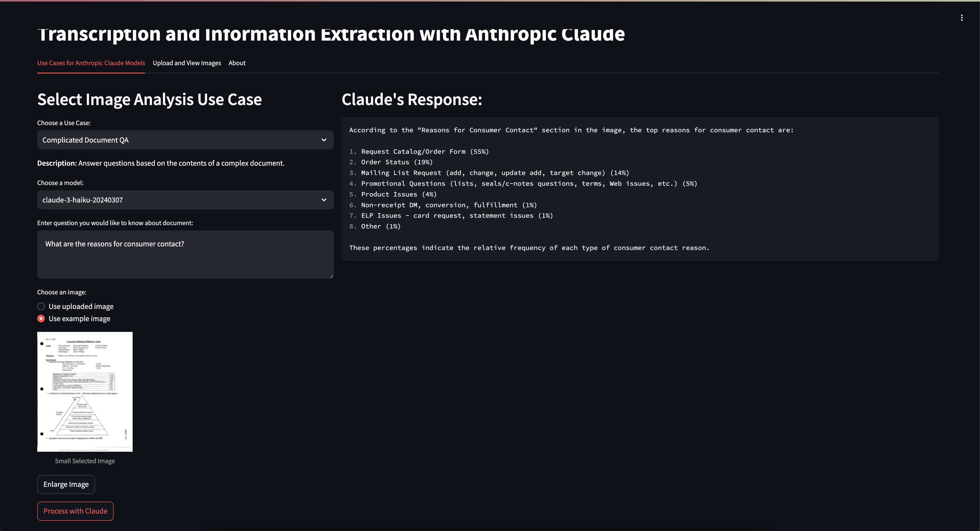The width and height of the screenshot is (980, 531).
Task: Click the example document thumbnail image
Action: (x=85, y=392)
